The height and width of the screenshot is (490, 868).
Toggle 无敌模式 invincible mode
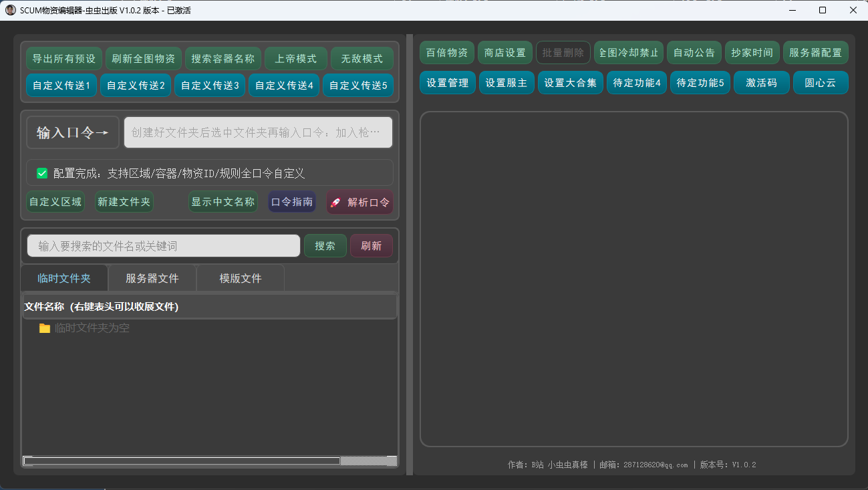361,59
